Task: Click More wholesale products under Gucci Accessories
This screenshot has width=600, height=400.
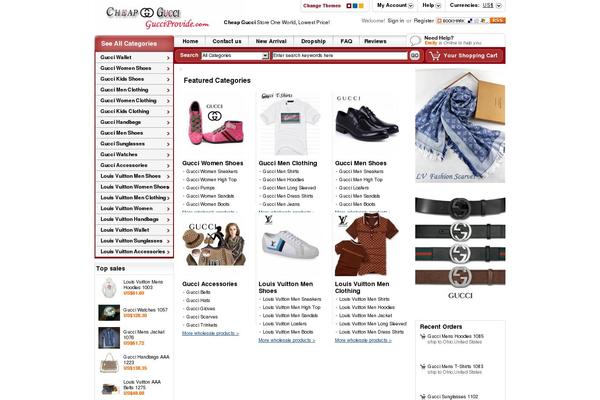Action: click(210, 333)
